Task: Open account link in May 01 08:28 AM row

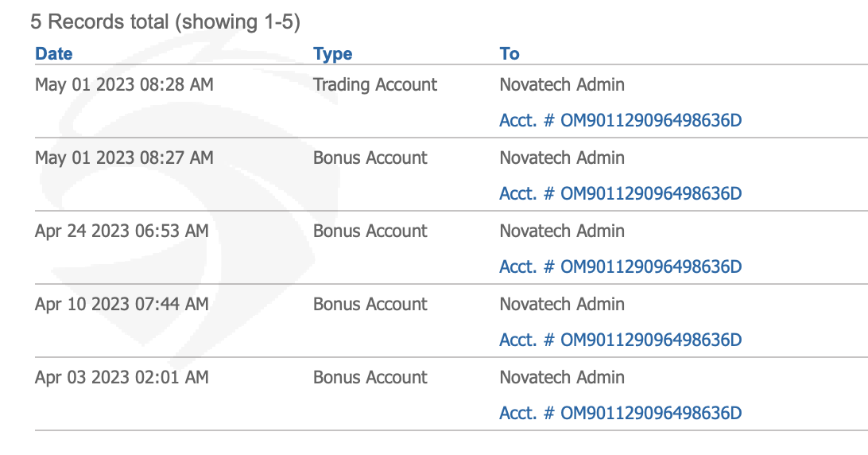Action: click(621, 120)
